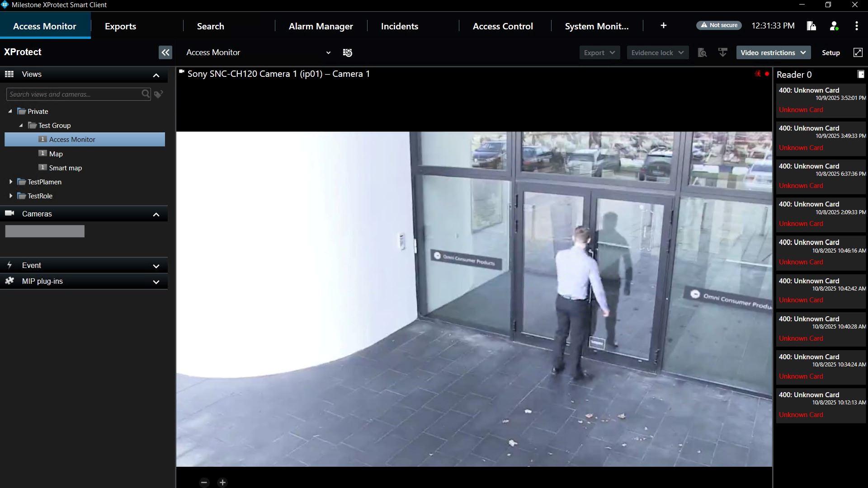Expand the Event section

click(x=156, y=266)
